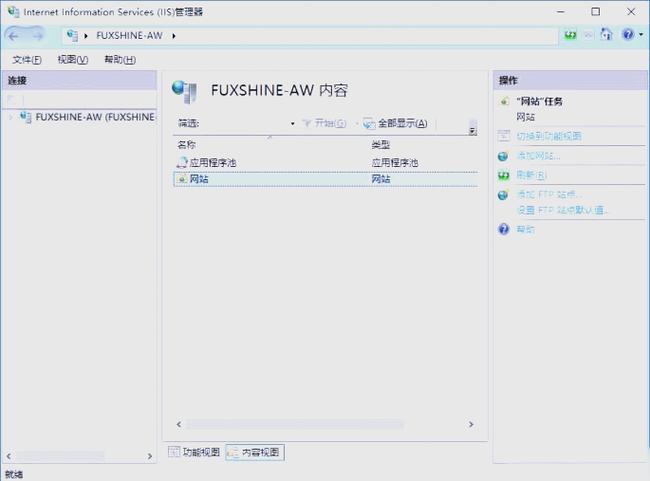Image resolution: width=650 pixels, height=481 pixels.
Task: Click the IIS manager title bar icon
Action: (13, 12)
